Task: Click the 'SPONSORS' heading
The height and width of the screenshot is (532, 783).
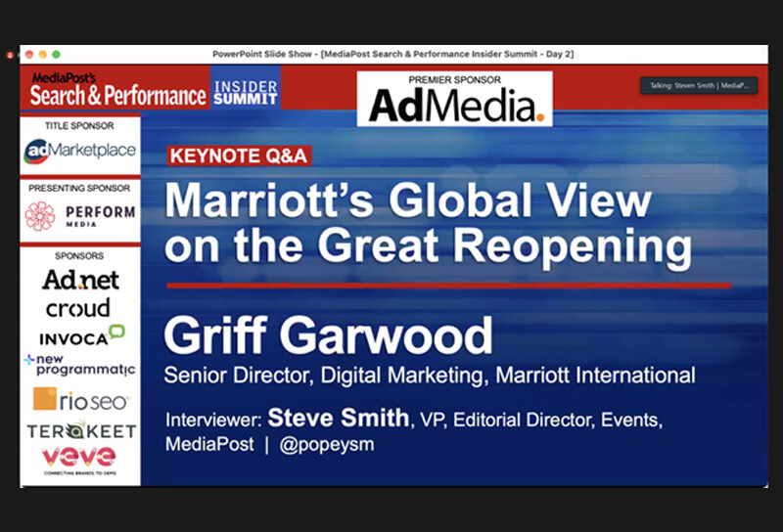Action: (79, 256)
